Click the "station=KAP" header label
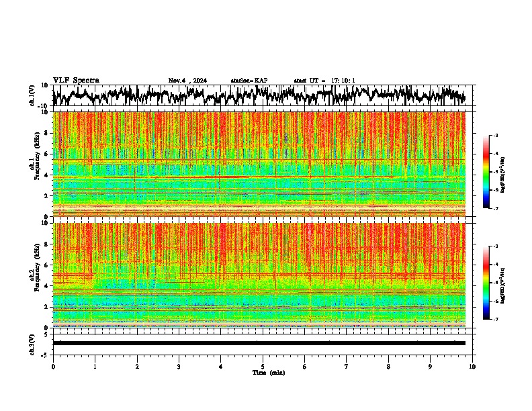This screenshot has width=532, height=411. [x=249, y=81]
